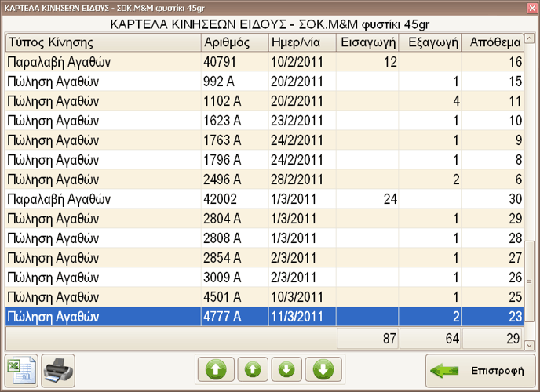Select the row numbered 1623 A
The image size is (540, 392).
(265, 121)
